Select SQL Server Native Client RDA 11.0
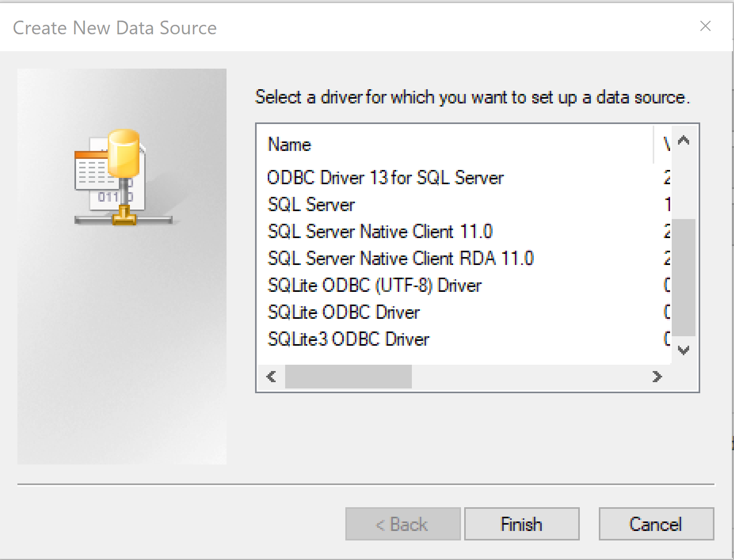This screenshot has height=560, width=734. (400, 258)
